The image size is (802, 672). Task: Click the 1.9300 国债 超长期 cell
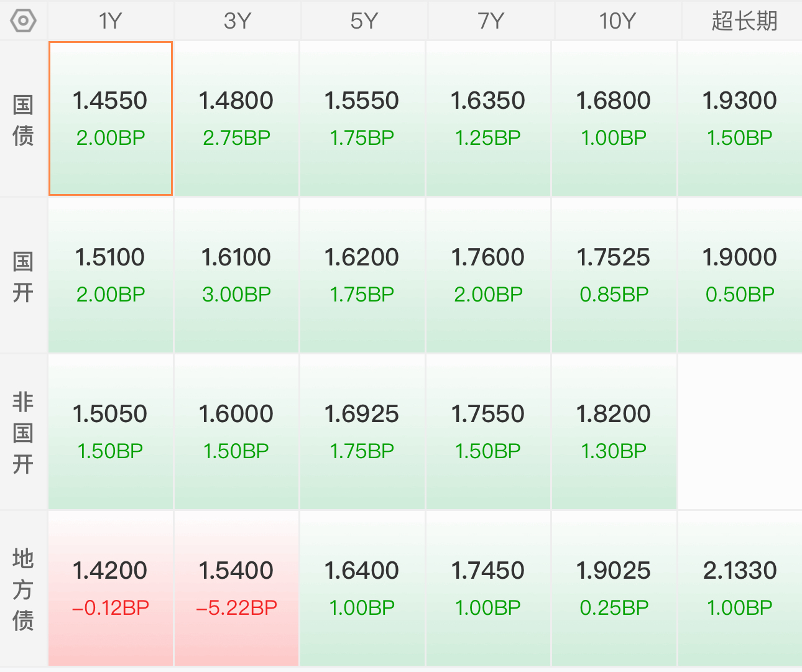point(740,119)
